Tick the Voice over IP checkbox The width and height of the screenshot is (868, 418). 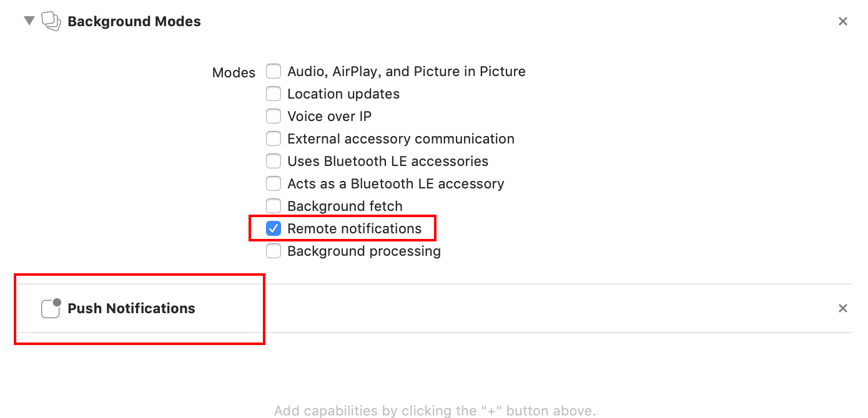tap(274, 116)
